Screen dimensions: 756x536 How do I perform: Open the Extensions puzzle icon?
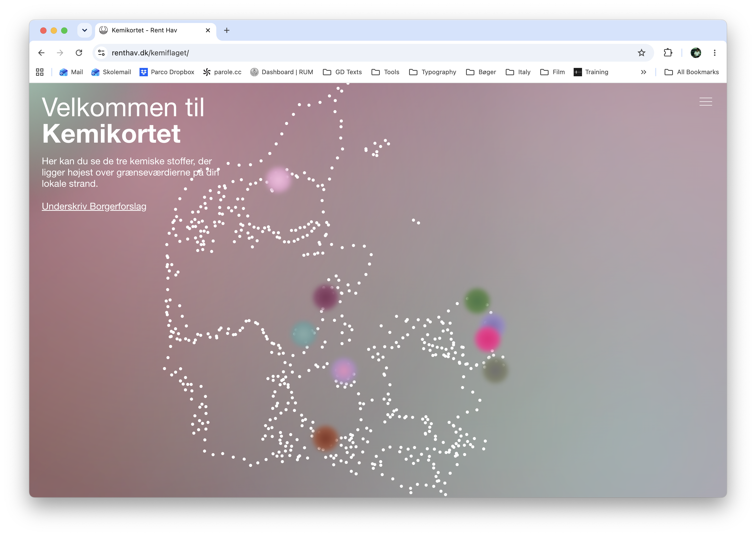pos(668,53)
